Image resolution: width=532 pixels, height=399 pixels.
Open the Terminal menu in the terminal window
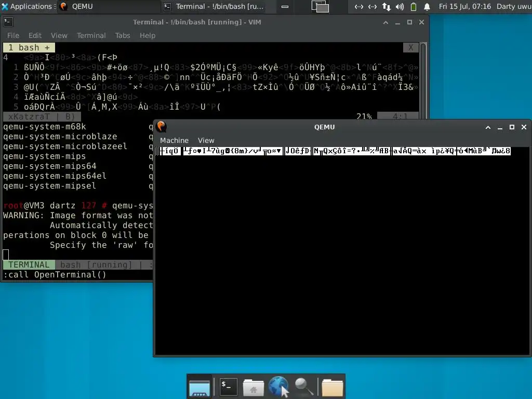[x=91, y=35]
